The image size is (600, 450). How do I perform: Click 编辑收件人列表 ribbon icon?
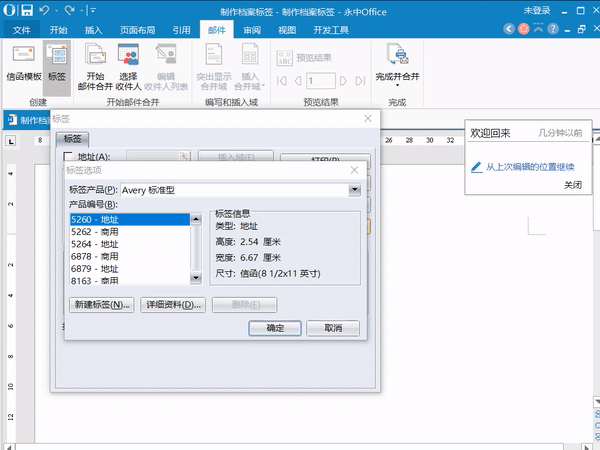pos(166,54)
